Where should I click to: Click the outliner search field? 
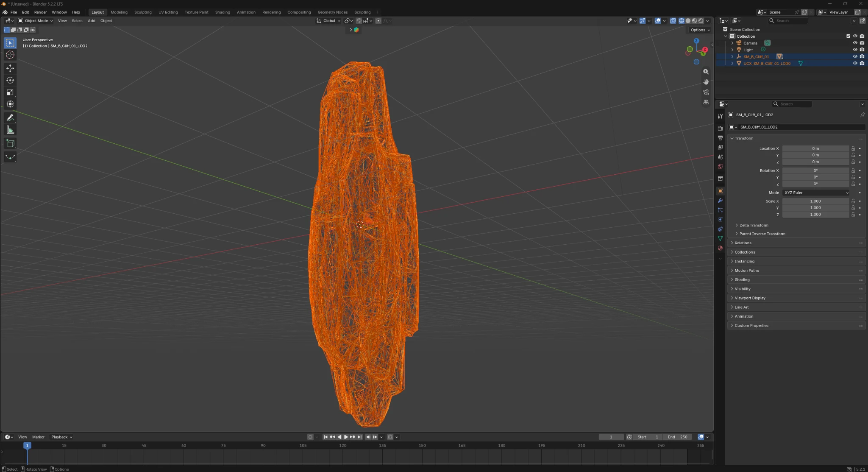click(x=788, y=21)
